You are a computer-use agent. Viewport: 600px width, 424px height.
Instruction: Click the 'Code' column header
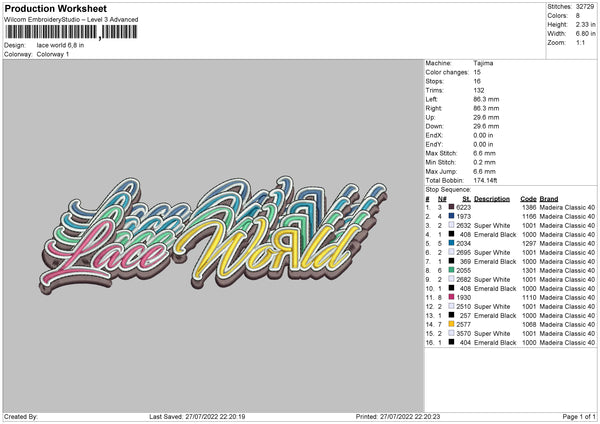click(x=528, y=199)
